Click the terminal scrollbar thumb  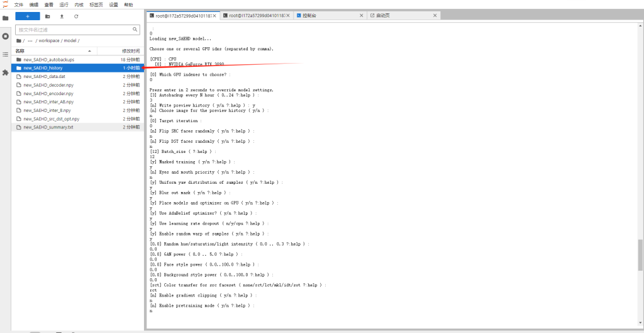coord(640,256)
